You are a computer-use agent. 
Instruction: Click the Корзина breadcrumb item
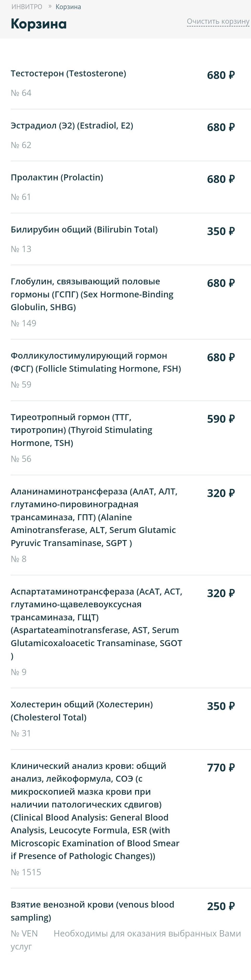click(x=68, y=7)
